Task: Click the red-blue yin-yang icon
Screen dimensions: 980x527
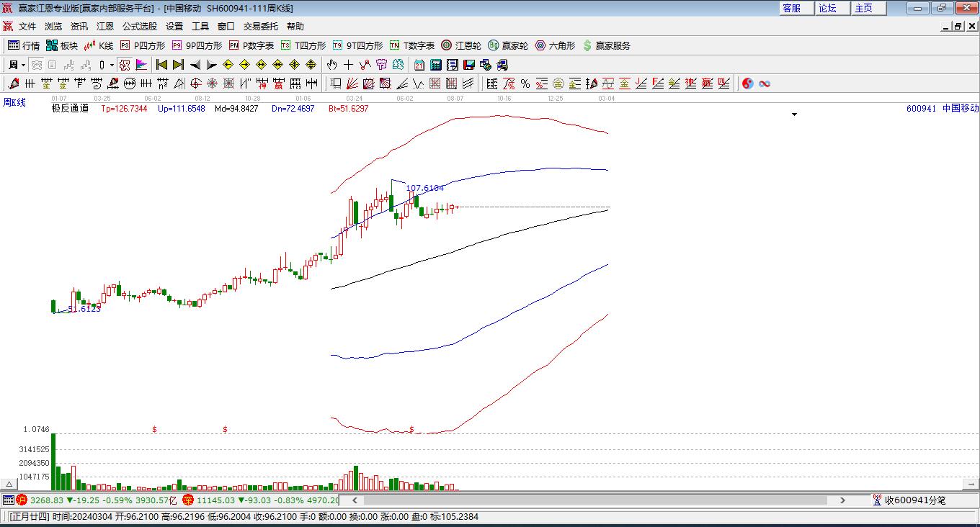Action: click(x=747, y=84)
